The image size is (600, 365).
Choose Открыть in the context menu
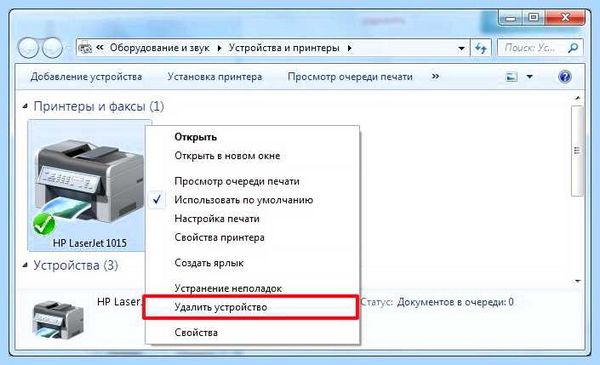pyautogui.click(x=252, y=137)
